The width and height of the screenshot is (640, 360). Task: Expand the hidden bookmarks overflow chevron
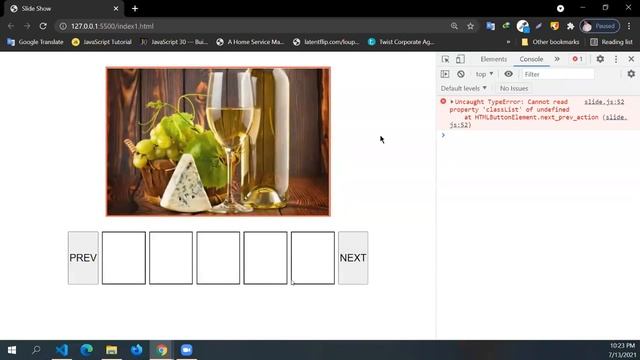(508, 42)
